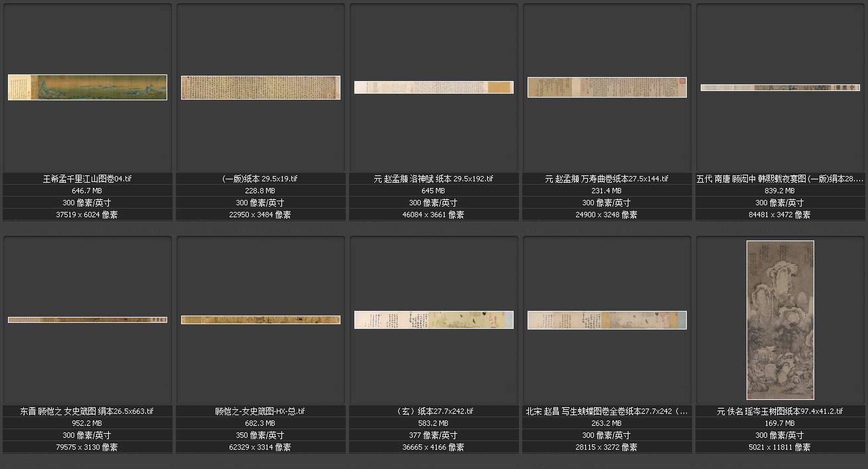Click the 东晋 顾恺之 女史箴图 thumbnail
This screenshot has height=469, width=868.
tap(87, 320)
